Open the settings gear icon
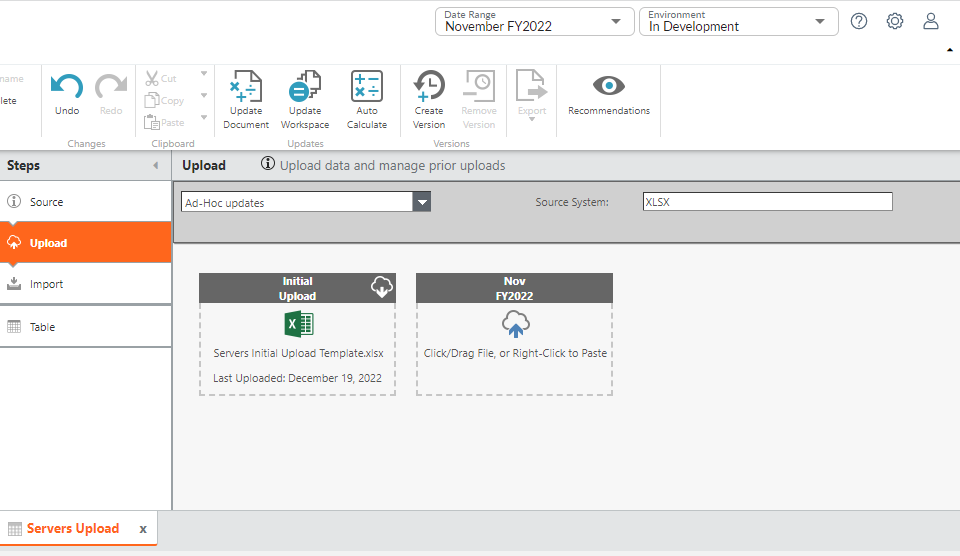Image resolution: width=960 pixels, height=556 pixels. coord(895,21)
